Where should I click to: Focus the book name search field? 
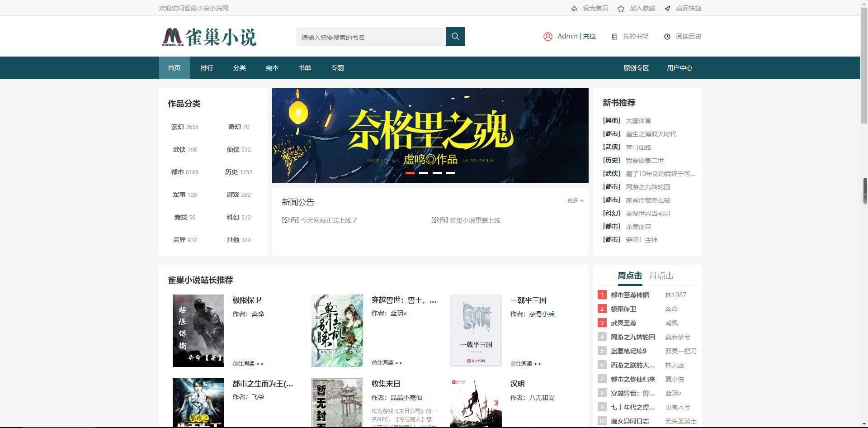[371, 37]
